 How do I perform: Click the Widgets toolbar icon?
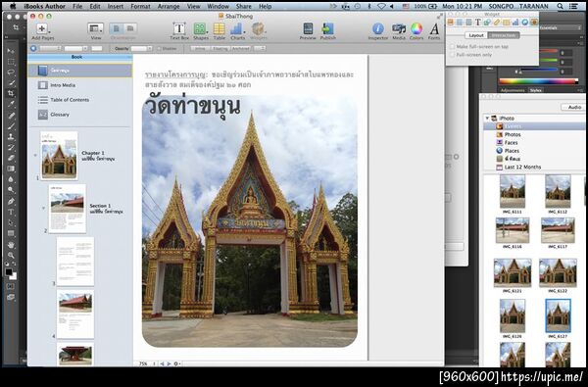click(x=259, y=31)
